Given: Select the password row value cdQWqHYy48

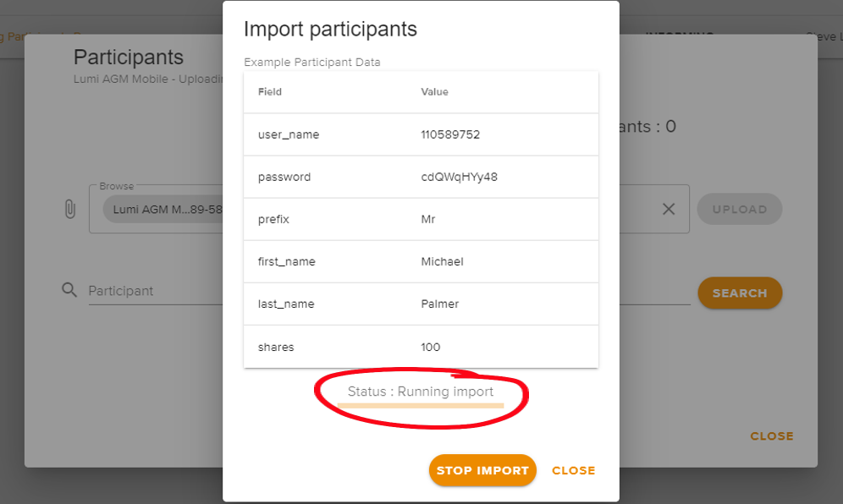Looking at the screenshot, I should [x=459, y=177].
